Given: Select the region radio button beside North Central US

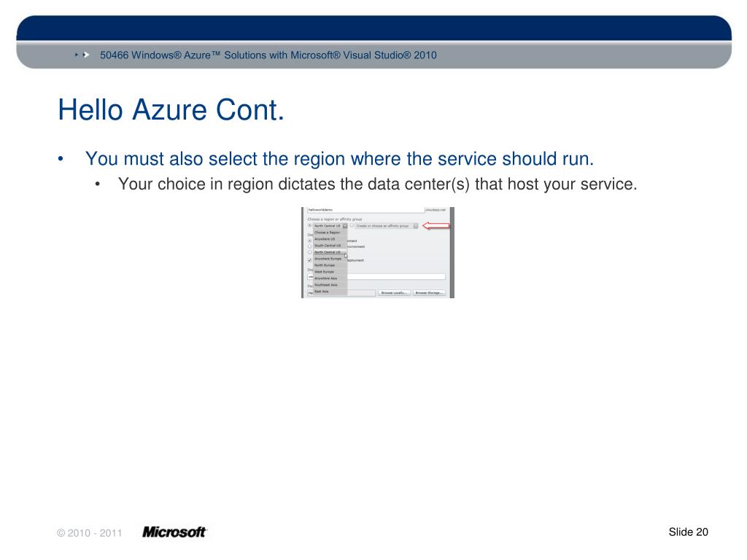Looking at the screenshot, I should tap(309, 225).
